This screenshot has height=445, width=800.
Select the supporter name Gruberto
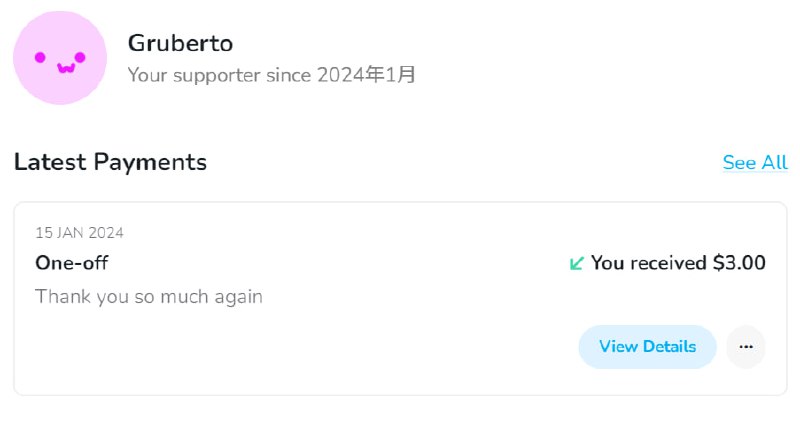point(180,43)
